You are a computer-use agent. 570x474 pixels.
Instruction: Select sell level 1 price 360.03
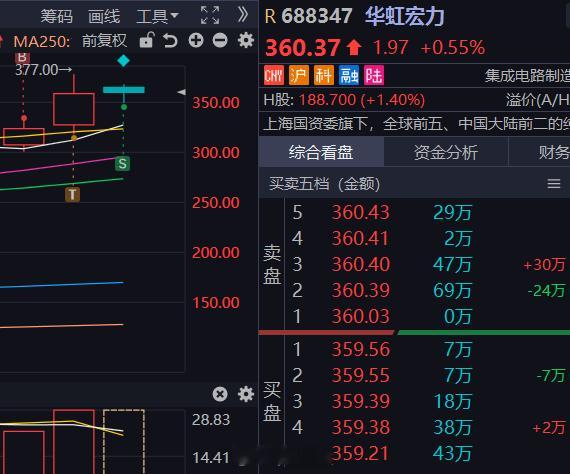[x=360, y=316]
